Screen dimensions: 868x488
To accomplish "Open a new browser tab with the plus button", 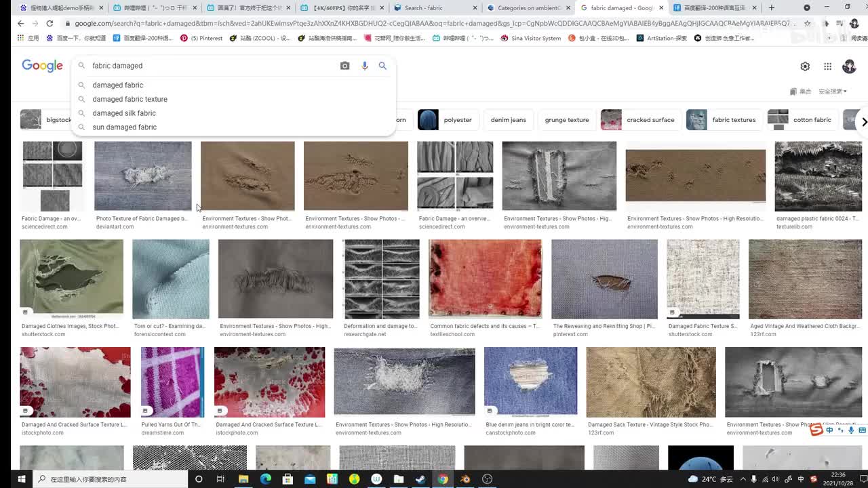I will point(771,8).
